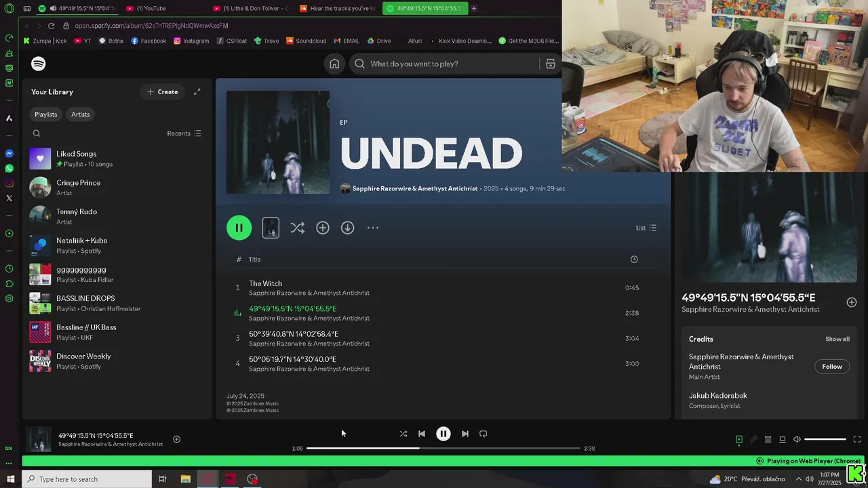Click the now-playing thumbnail in the player bar
The height and width of the screenshot is (488, 868).
point(39,439)
